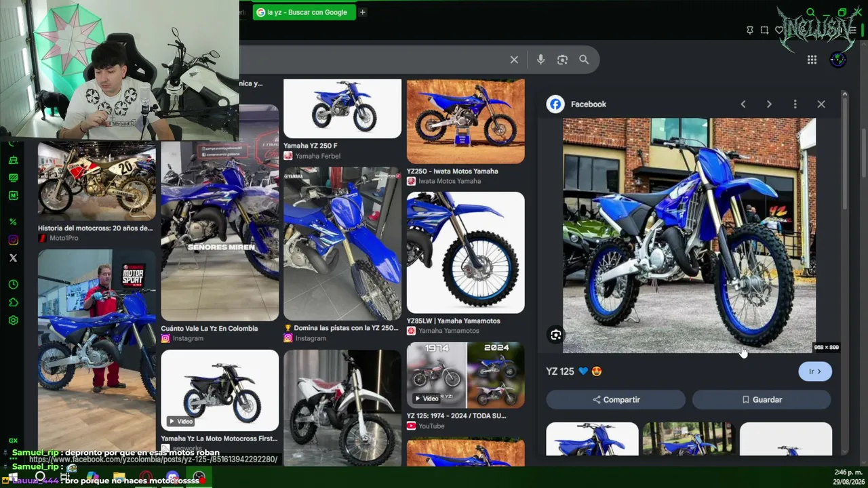Go to previous image in preview panel
This screenshot has width=868, height=488.
pos(743,104)
